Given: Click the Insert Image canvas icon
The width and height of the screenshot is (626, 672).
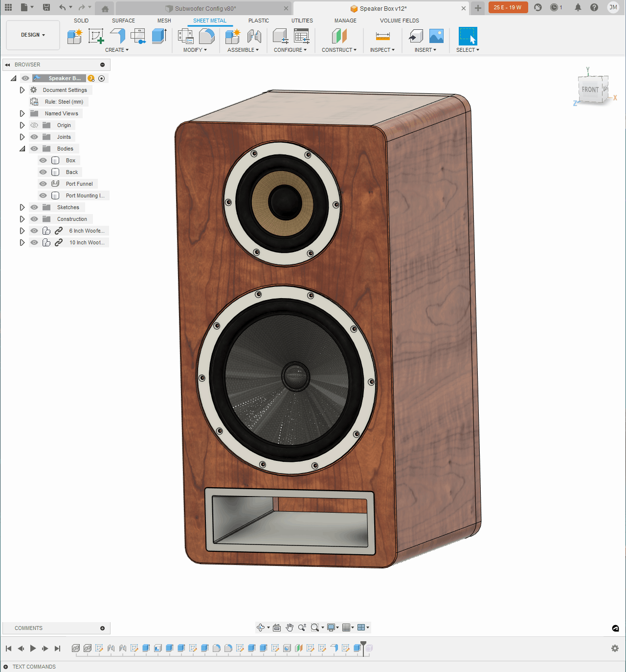Looking at the screenshot, I should tap(436, 36).
